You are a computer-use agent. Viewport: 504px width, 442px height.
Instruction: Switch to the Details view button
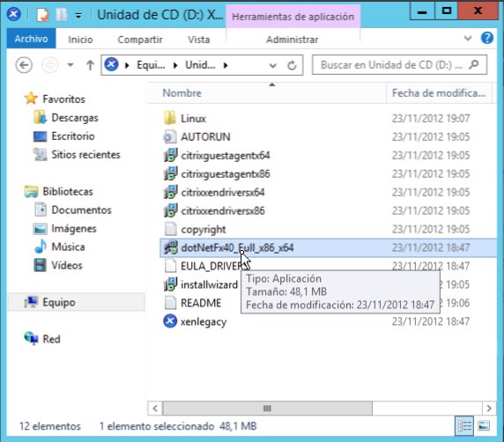tap(464, 426)
